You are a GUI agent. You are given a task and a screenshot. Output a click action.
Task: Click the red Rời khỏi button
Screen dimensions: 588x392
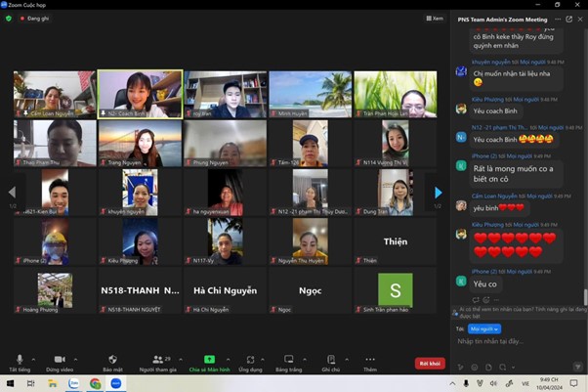tap(428, 363)
